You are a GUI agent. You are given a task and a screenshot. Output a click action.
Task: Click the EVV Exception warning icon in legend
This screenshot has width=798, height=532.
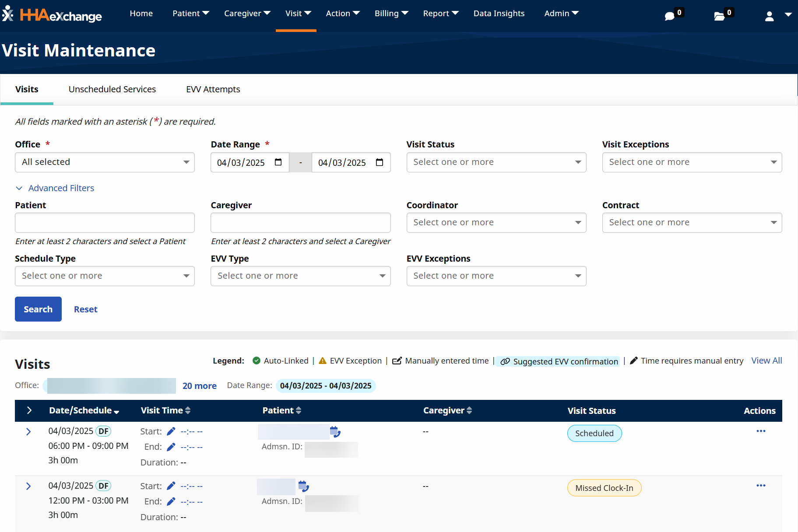[323, 360]
